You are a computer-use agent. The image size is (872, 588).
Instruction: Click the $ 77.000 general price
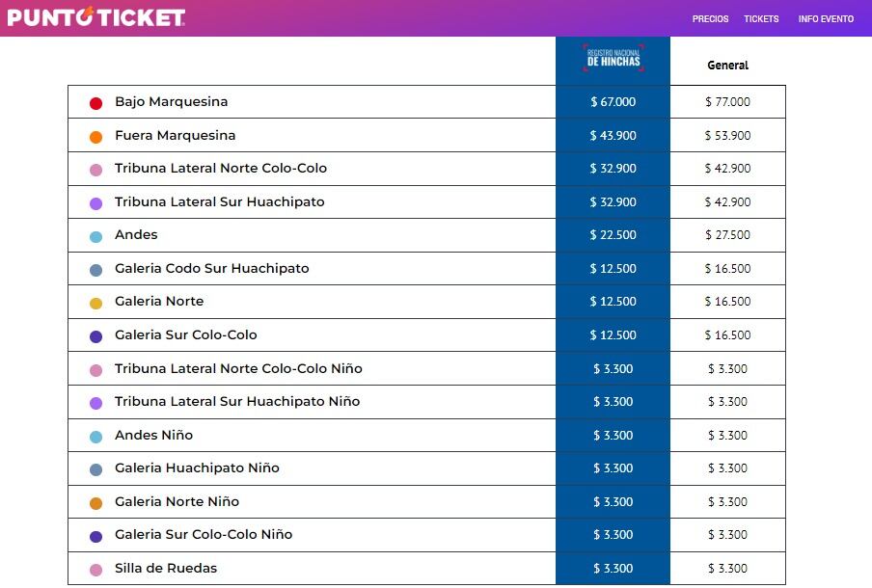728,102
